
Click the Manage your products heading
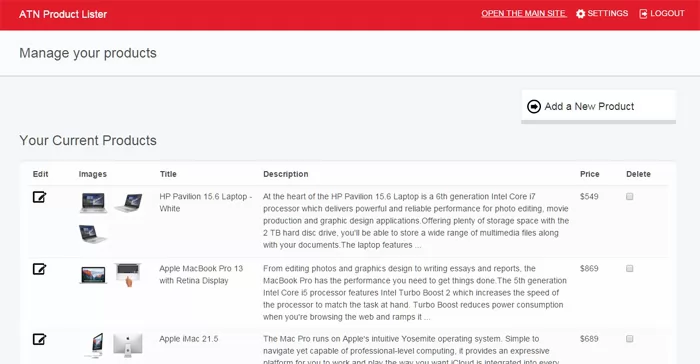tap(88, 53)
